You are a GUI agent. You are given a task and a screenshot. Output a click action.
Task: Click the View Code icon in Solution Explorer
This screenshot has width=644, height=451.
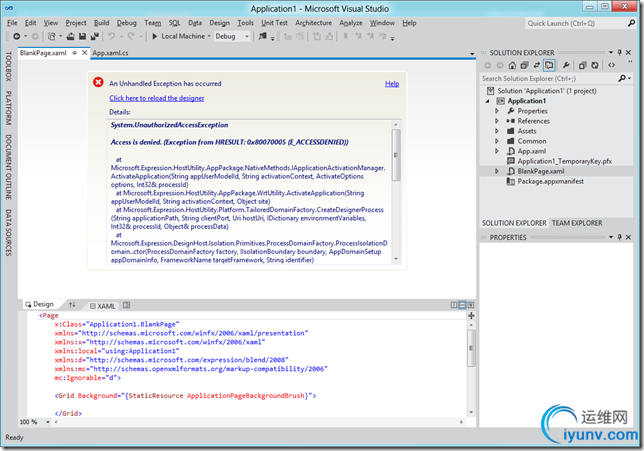coord(612,65)
